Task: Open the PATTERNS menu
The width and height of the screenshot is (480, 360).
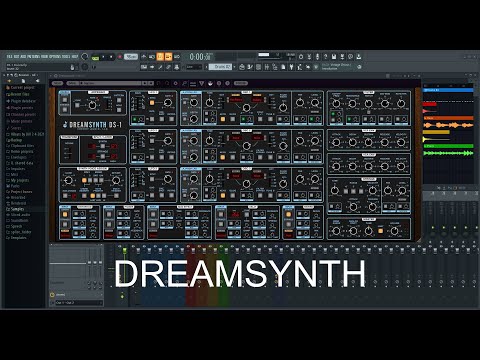Action: coord(34,57)
